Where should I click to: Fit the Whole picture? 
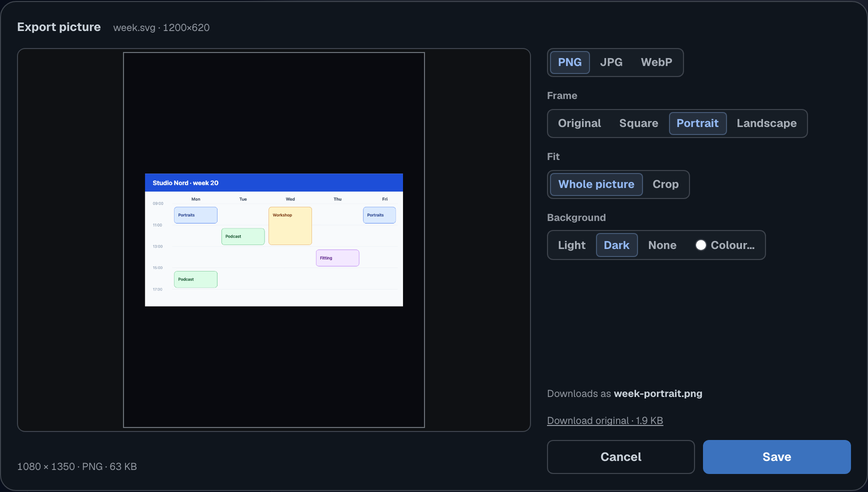pos(596,184)
